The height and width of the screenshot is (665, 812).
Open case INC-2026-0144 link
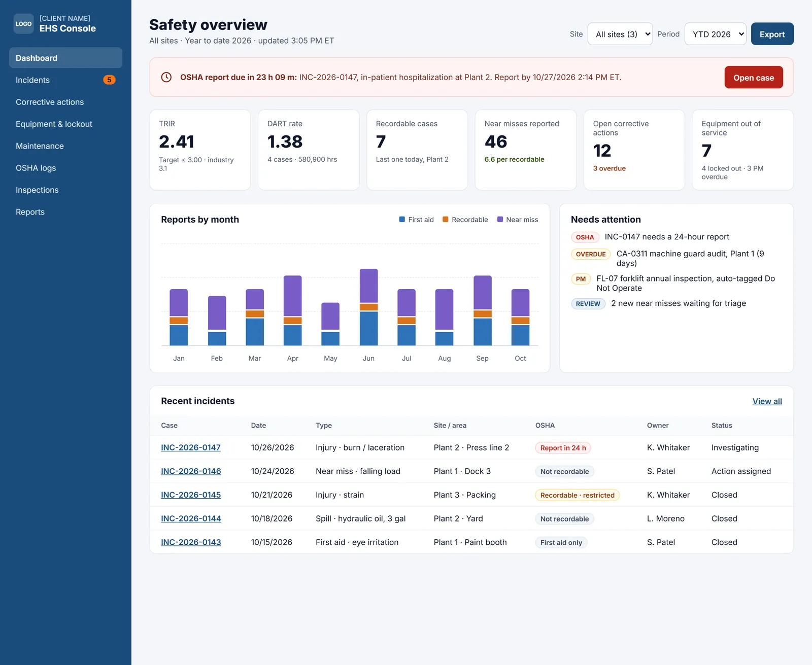point(191,518)
